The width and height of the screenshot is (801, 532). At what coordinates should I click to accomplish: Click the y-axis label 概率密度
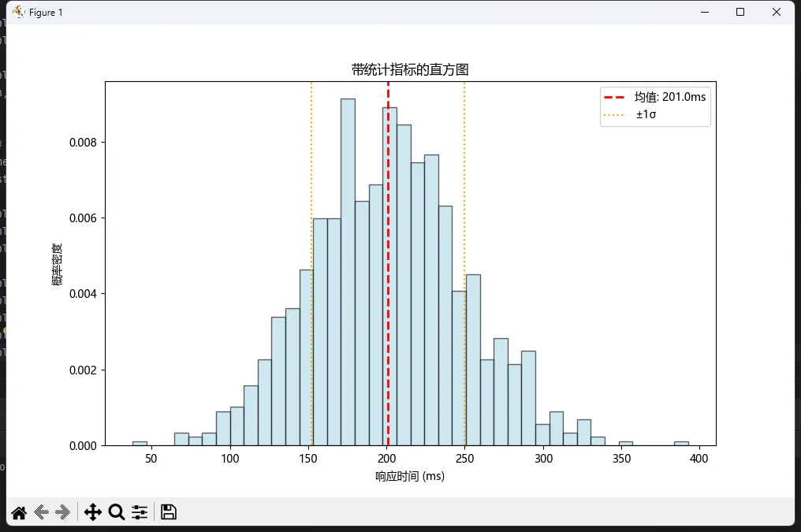pos(58,264)
